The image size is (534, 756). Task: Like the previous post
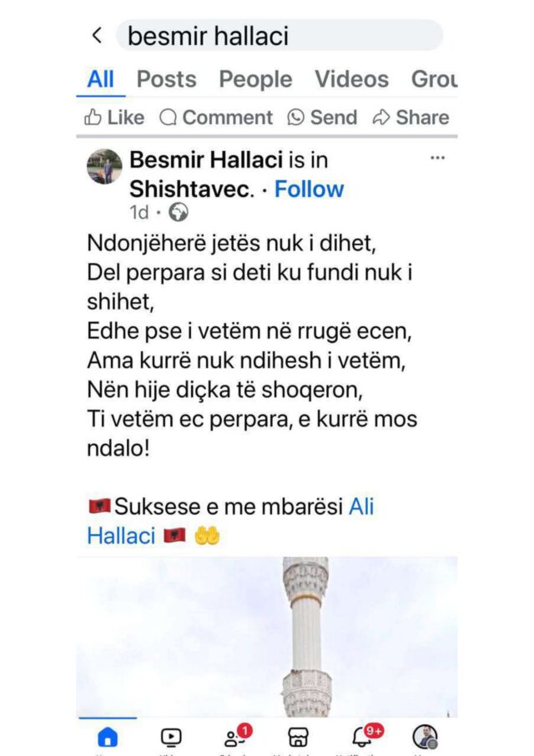[x=114, y=117]
